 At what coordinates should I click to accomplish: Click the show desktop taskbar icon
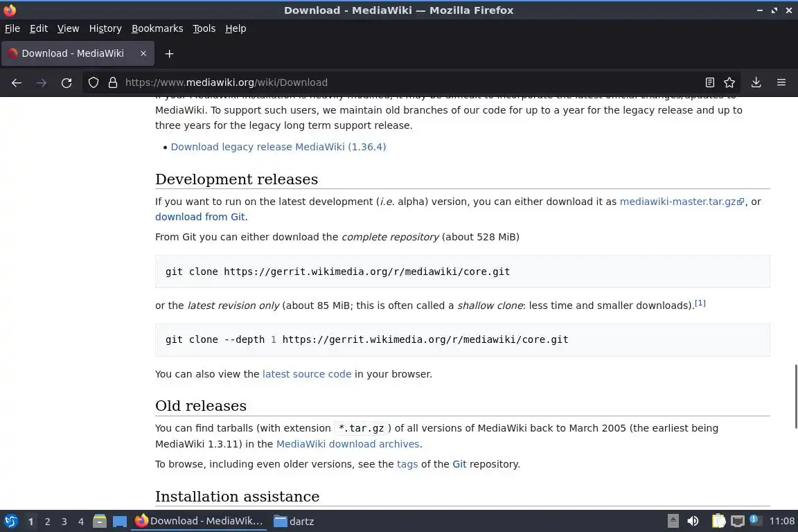pyautogui.click(x=120, y=522)
